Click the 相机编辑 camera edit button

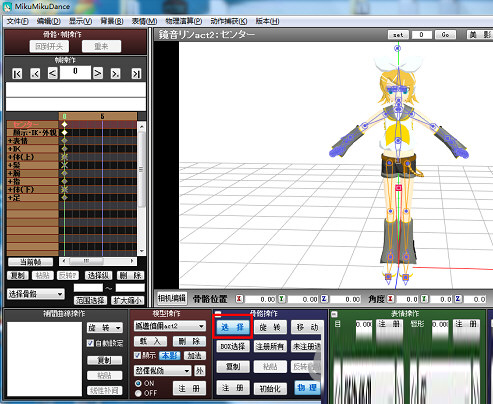coord(172,298)
